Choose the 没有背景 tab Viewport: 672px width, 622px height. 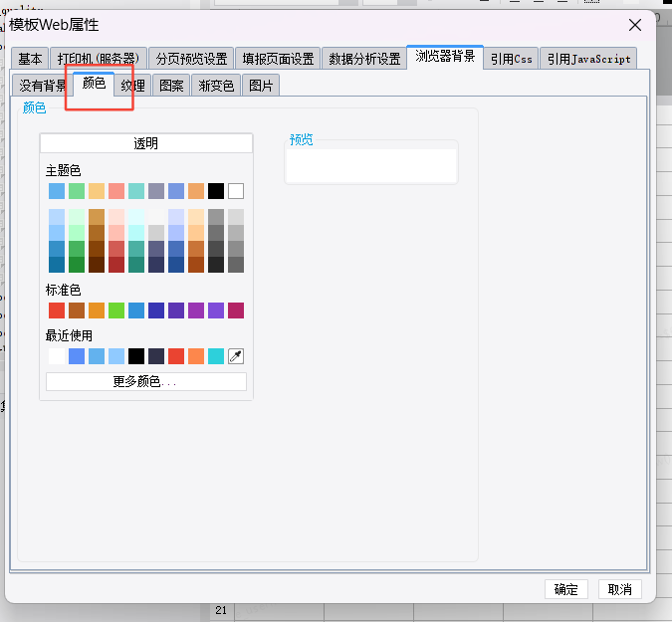42,86
